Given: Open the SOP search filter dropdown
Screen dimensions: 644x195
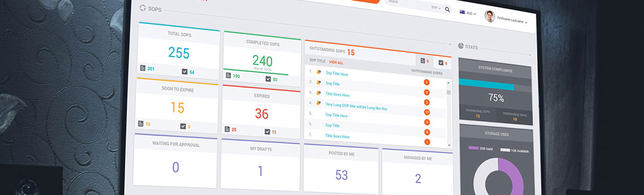Looking at the screenshot, I should click(x=435, y=8).
